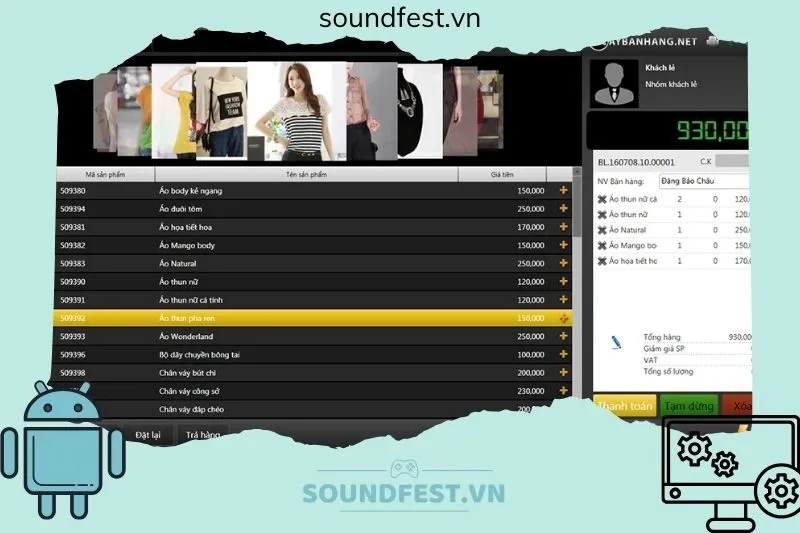Click the printer icon in header
Viewport: 800px width, 533px height.
point(712,42)
